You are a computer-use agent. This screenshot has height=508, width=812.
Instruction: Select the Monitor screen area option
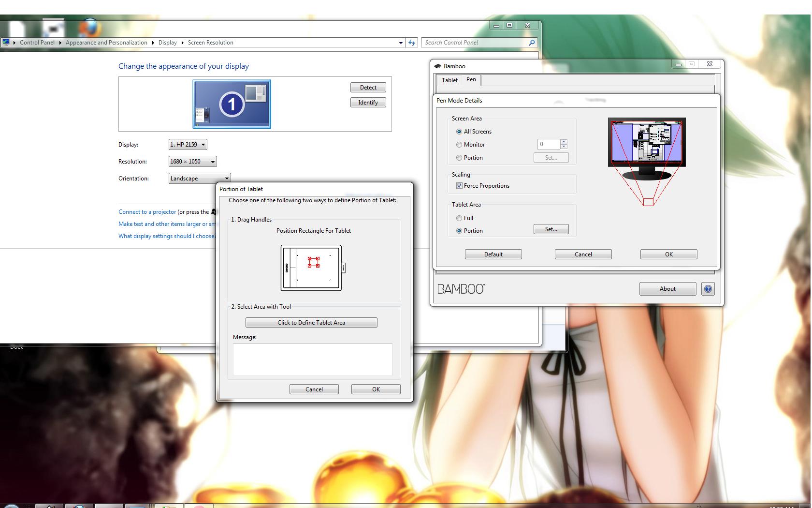[459, 145]
